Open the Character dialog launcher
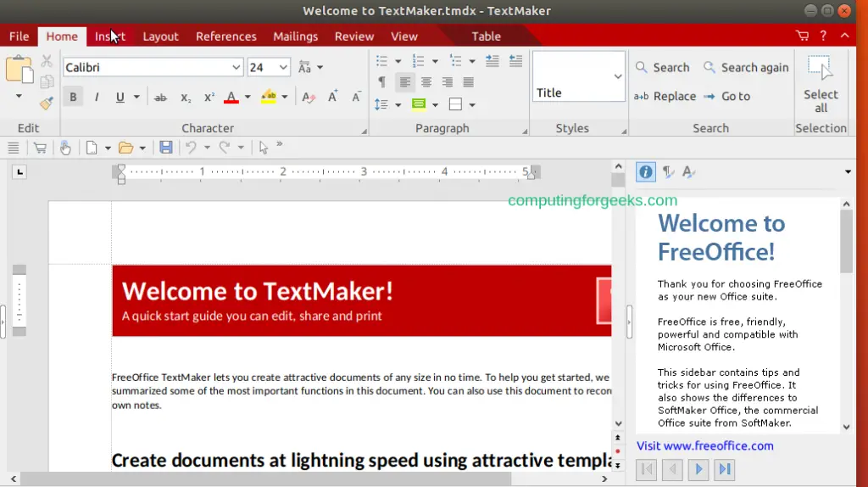 pyautogui.click(x=364, y=132)
